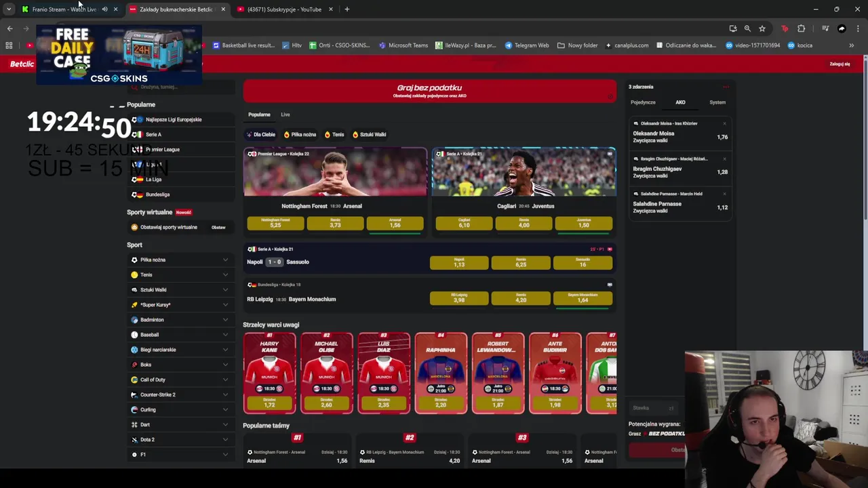Click the red Tp extension icon
Screen dimensions: 868x488
(x=785, y=28)
